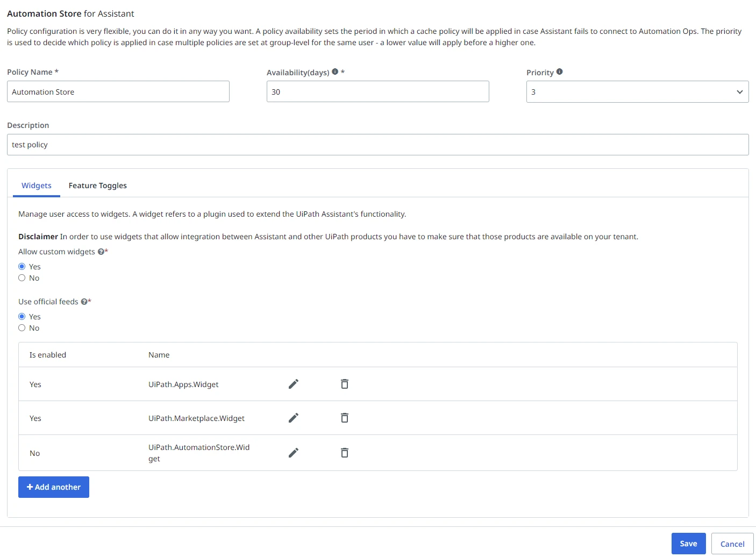The width and height of the screenshot is (756, 557).
Task: Edit the UiPath.Marketplace.Widget entry
Action: pyautogui.click(x=294, y=418)
